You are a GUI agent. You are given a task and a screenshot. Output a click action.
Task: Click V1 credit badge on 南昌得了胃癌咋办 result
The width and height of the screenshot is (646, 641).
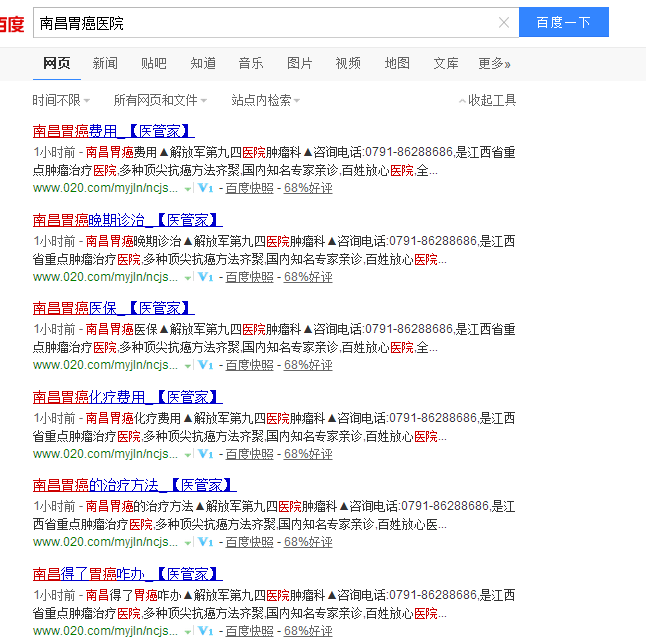[x=205, y=631]
